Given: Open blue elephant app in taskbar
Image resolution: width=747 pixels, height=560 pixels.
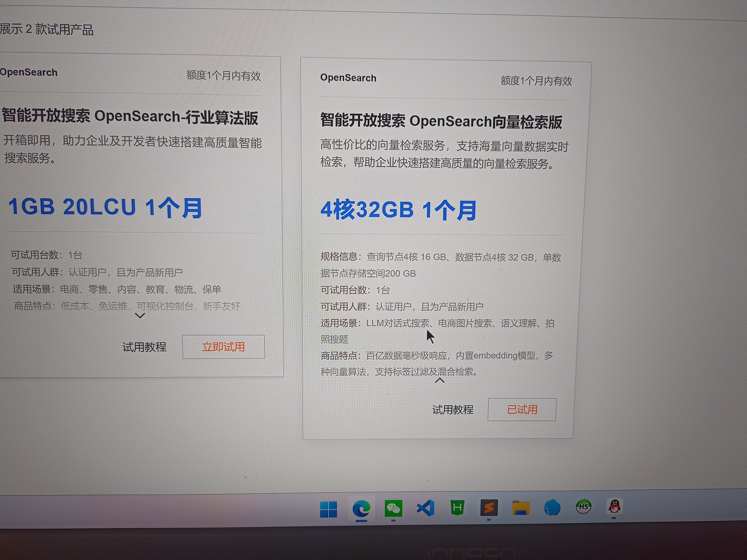Looking at the screenshot, I should [552, 507].
